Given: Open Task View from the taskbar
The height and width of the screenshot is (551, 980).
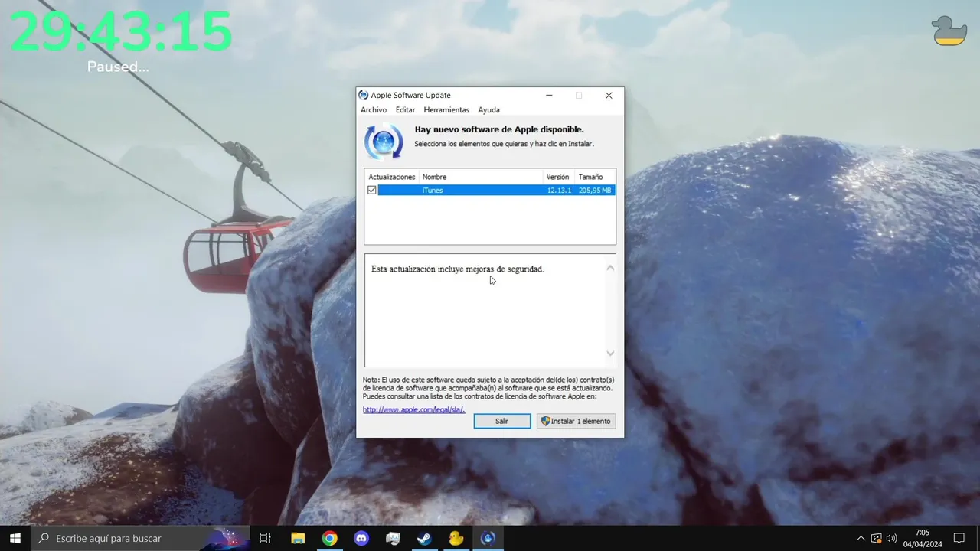Looking at the screenshot, I should point(265,538).
